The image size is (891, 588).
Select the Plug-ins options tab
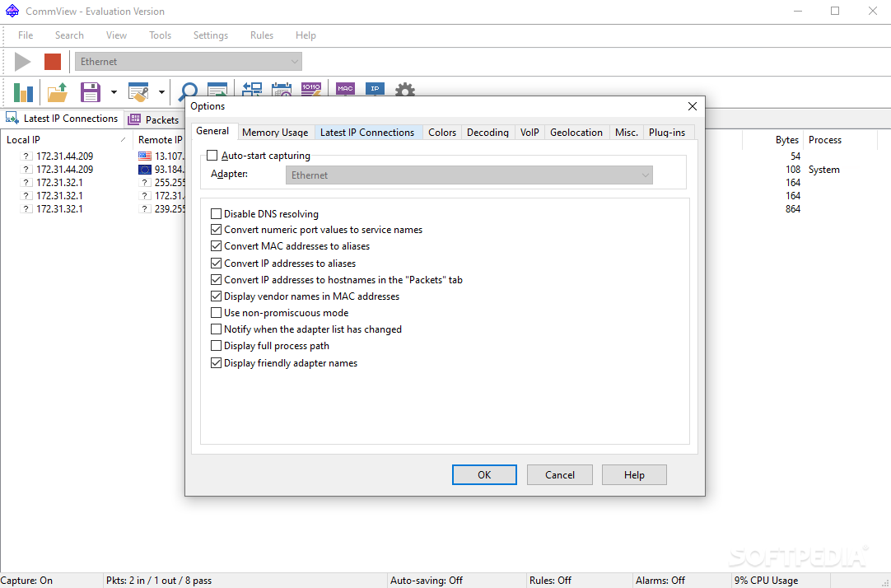tap(667, 133)
